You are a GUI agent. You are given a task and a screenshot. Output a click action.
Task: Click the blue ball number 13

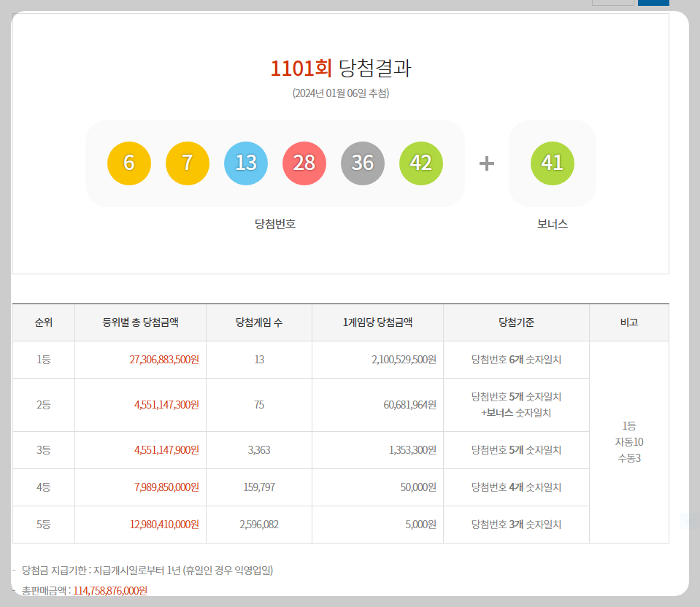coord(246,163)
